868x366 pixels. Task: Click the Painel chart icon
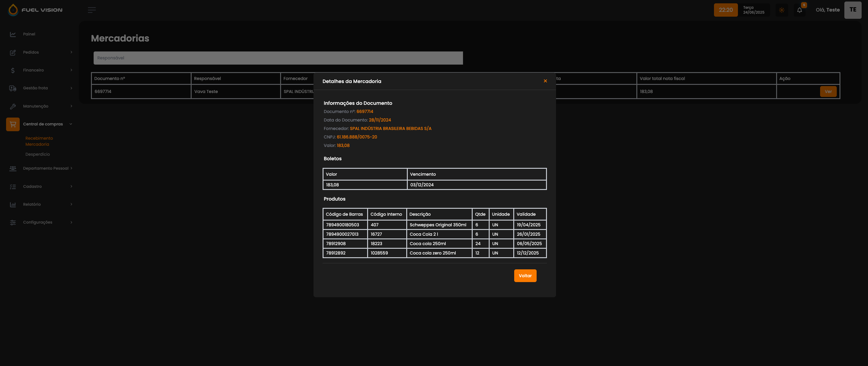(x=13, y=34)
